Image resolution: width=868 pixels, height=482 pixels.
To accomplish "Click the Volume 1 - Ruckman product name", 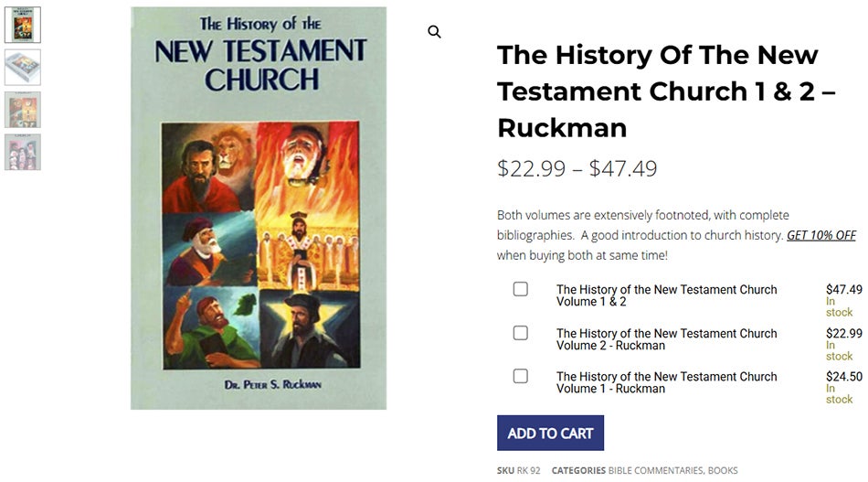I will [x=666, y=382].
